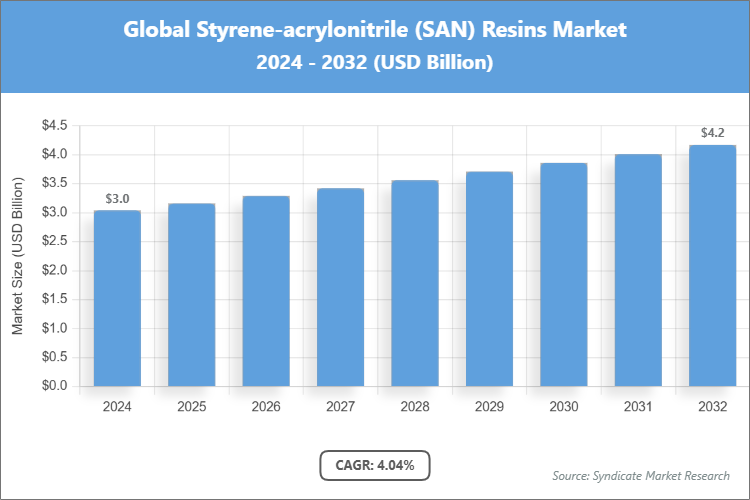The width and height of the screenshot is (750, 500).
Task: Click the 2024 bar in the chart
Action: (x=117, y=298)
